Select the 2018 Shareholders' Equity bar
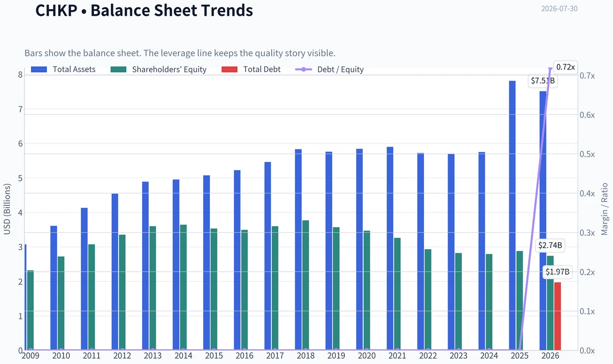Screen dimensions: 613x364 (305, 285)
